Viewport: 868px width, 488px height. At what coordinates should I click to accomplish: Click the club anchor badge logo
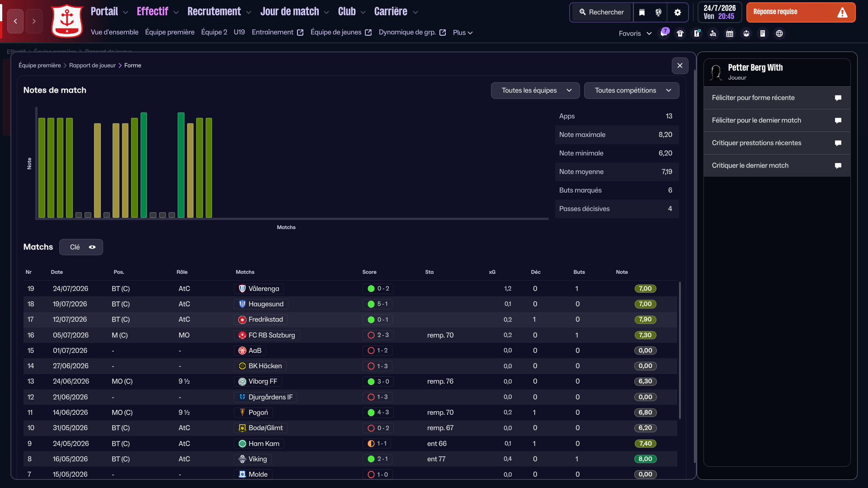[67, 21]
